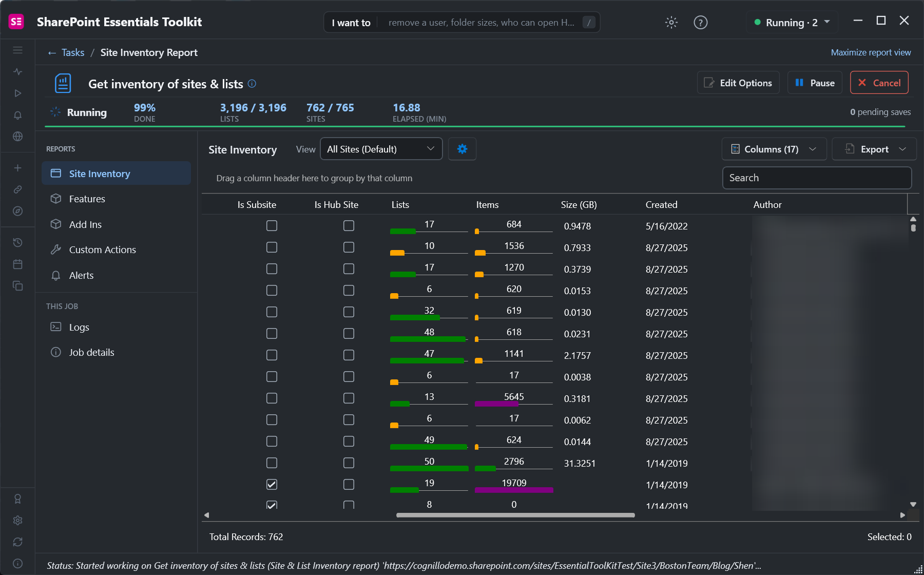Image resolution: width=924 pixels, height=575 pixels.
Task: Open the help question mark icon
Action: pos(701,22)
